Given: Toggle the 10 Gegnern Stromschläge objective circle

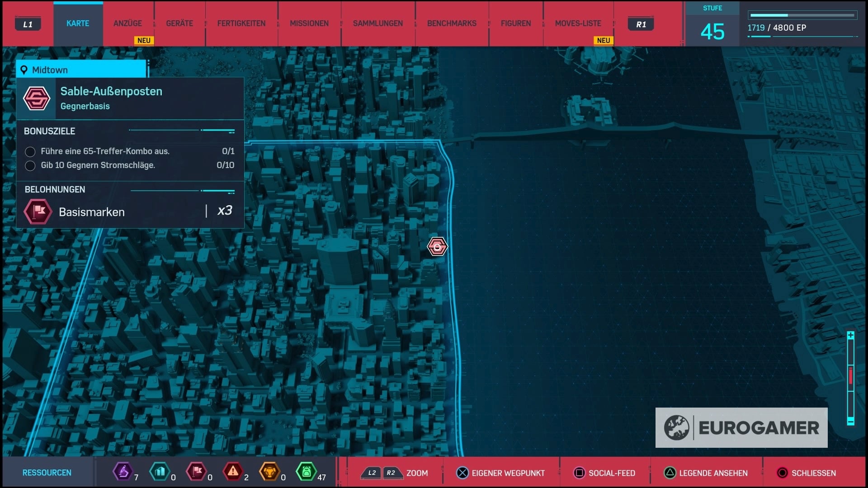Looking at the screenshot, I should click(x=30, y=166).
